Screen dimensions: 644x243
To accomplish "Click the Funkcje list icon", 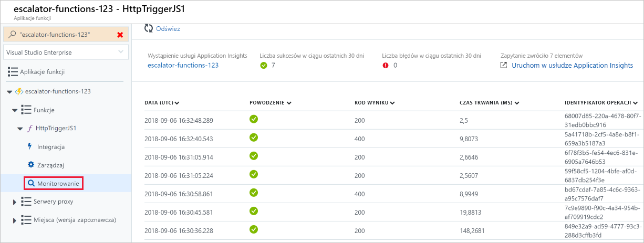I will click(26, 110).
